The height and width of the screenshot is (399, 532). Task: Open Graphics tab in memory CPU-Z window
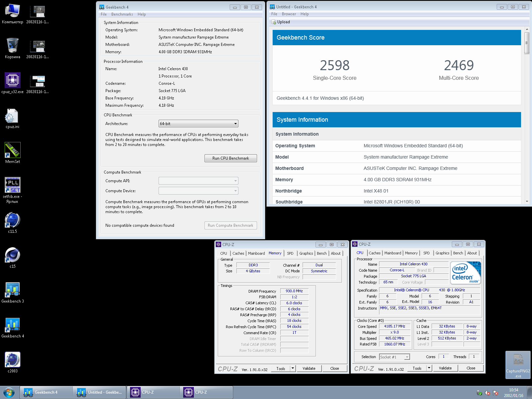(306, 253)
